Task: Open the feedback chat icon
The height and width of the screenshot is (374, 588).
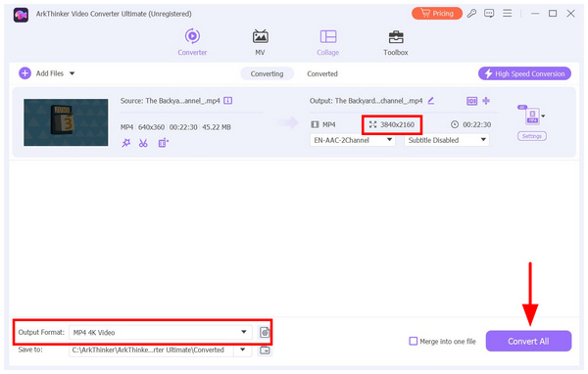Action: click(x=489, y=14)
